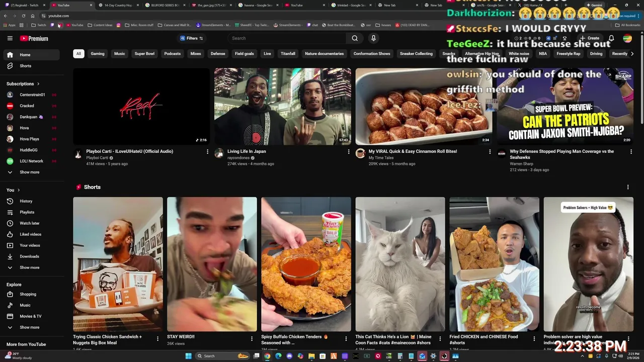Open Spicy Buffalo Chicken Tenders short
The width and height of the screenshot is (644, 362).
pos(306,264)
